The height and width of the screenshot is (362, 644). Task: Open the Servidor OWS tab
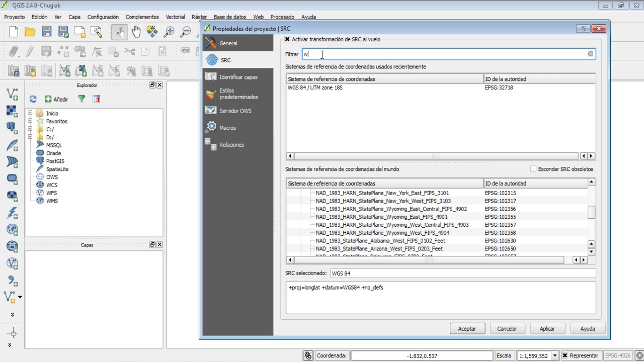238,111
